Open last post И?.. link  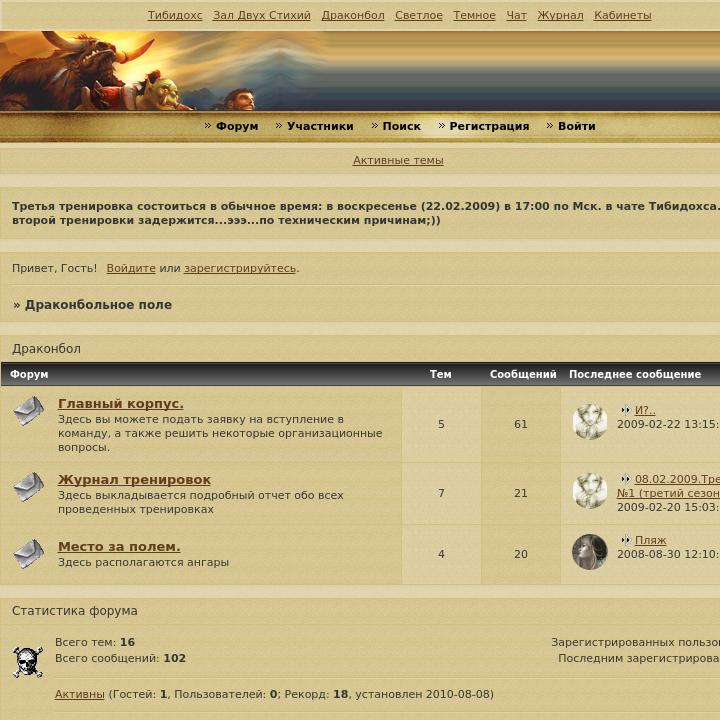tap(645, 410)
